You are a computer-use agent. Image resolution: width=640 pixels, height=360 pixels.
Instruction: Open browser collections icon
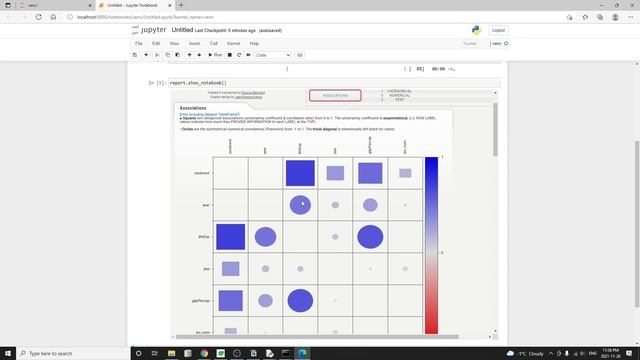coord(600,17)
